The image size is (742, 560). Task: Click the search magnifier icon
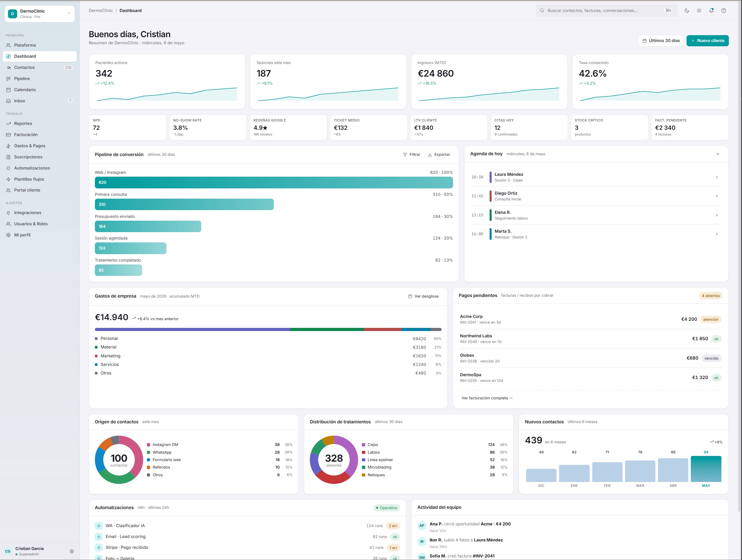point(542,10)
